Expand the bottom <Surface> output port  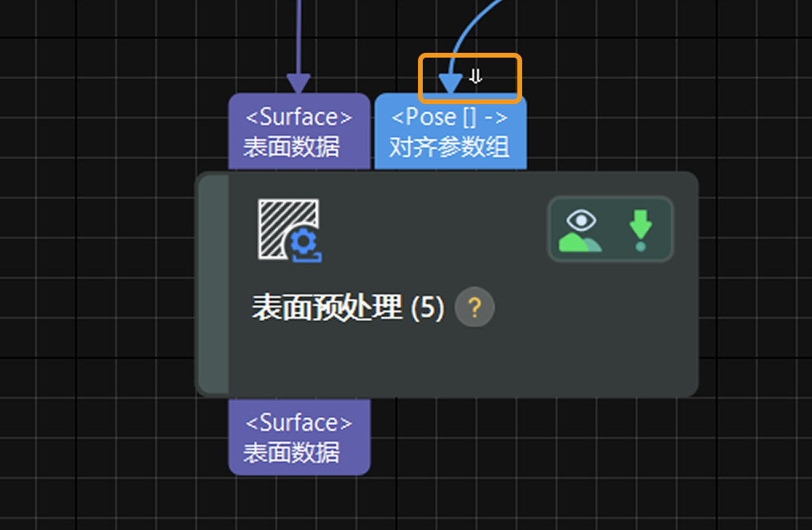pyautogui.click(x=299, y=437)
